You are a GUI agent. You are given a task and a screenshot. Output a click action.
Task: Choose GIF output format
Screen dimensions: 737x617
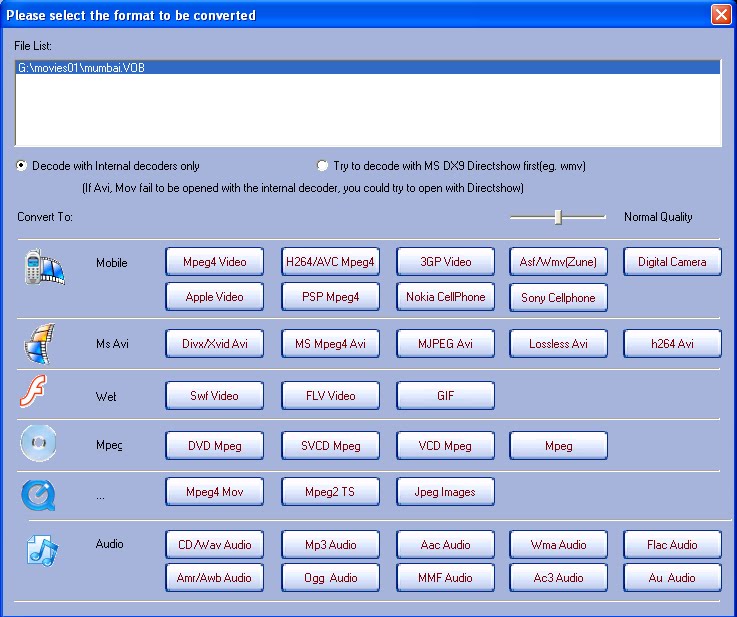446,396
